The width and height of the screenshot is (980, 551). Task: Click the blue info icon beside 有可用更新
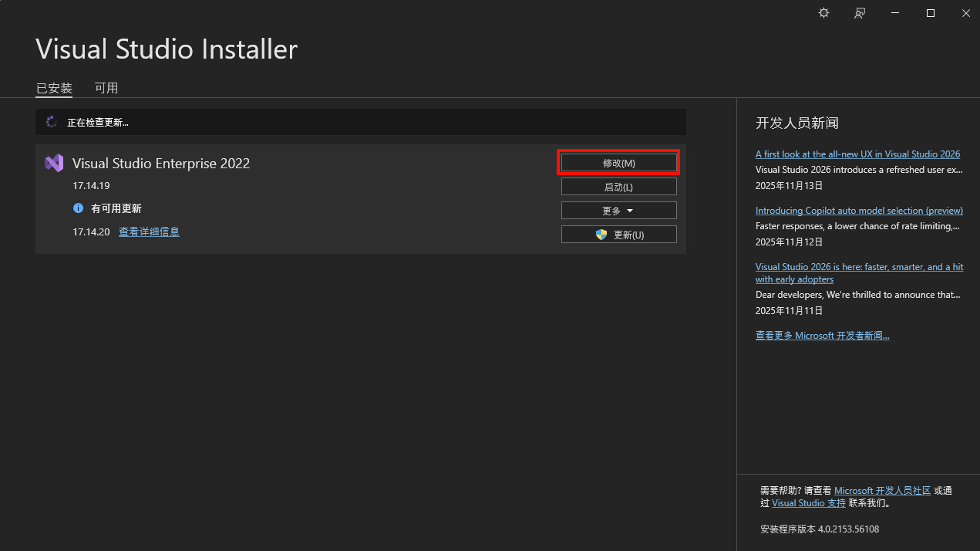click(x=78, y=208)
